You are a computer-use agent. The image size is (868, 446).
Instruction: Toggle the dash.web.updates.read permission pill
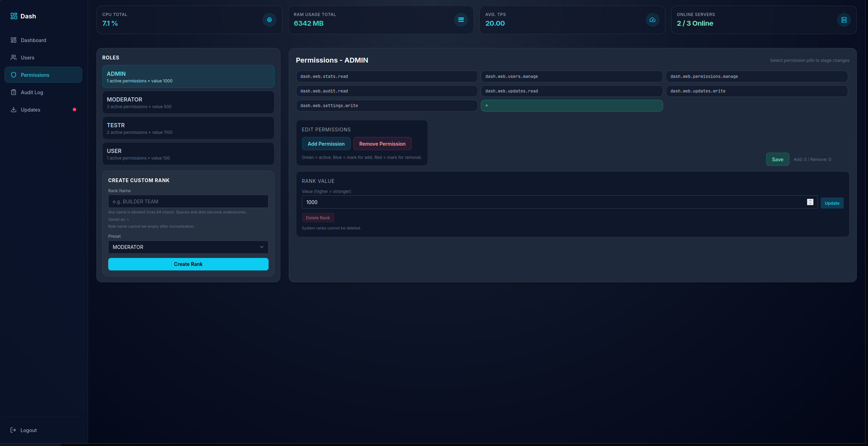click(x=572, y=91)
